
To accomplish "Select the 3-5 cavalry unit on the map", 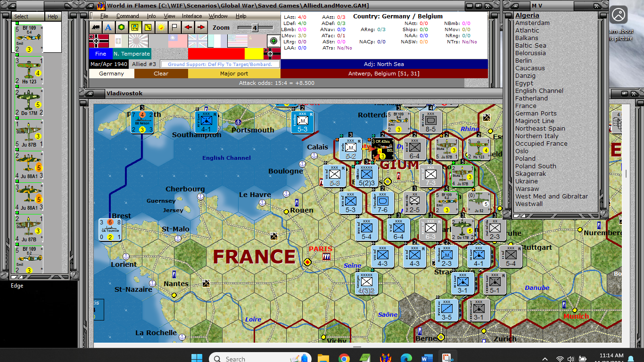I will 447,310.
